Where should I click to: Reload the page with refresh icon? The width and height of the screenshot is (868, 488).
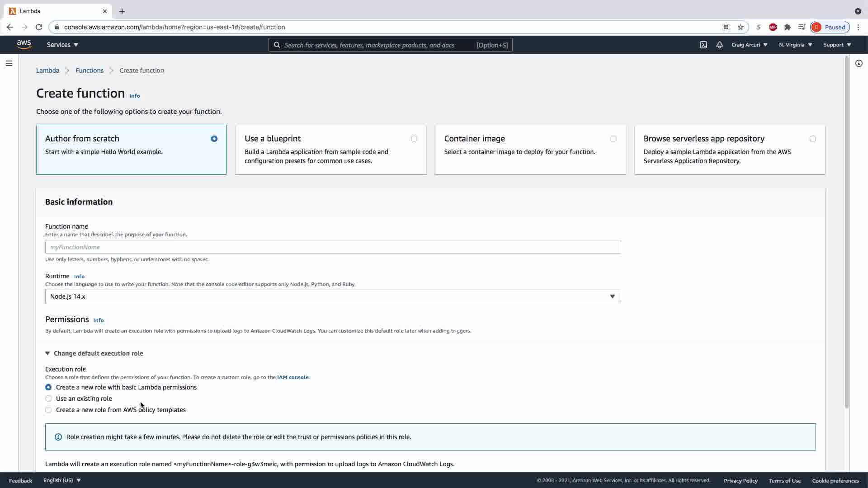pos(39,27)
